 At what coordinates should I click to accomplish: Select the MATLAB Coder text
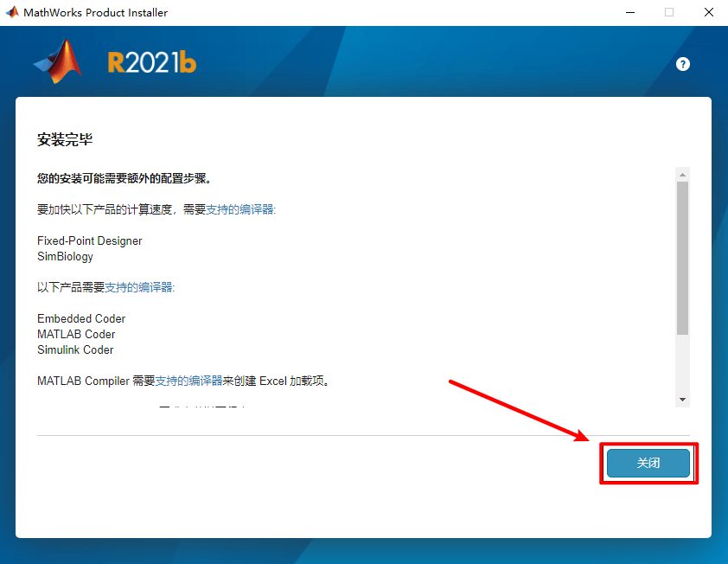tap(76, 334)
